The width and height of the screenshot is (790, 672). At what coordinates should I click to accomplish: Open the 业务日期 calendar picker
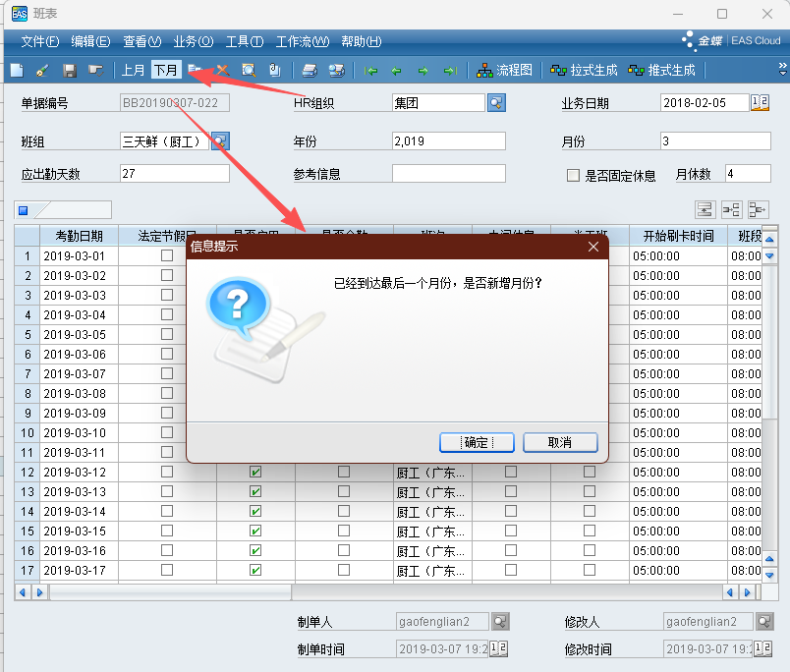(x=761, y=103)
